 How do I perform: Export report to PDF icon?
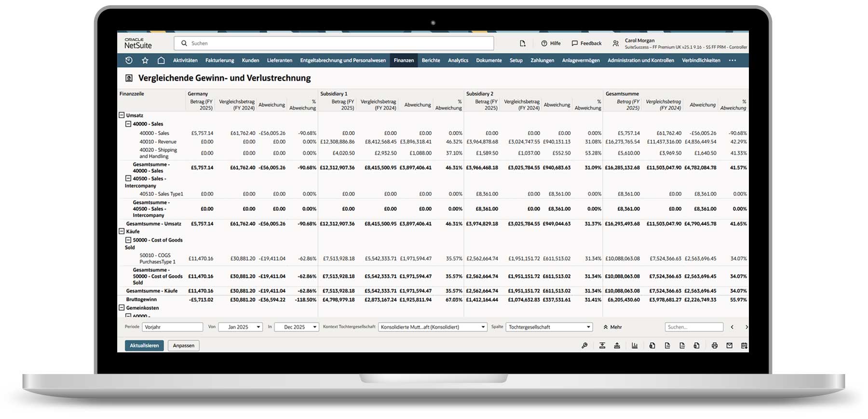pyautogui.click(x=667, y=346)
